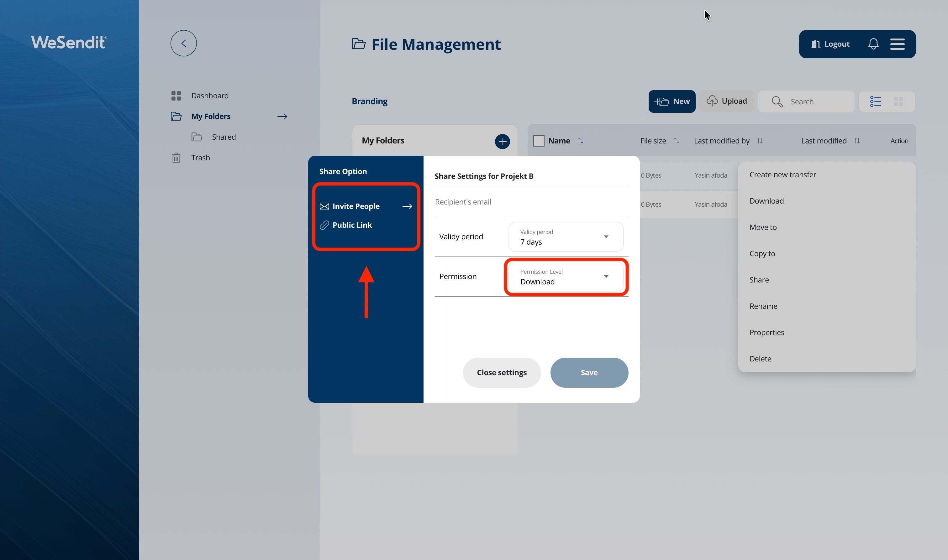
Task: Click the New folder button
Action: point(671,101)
